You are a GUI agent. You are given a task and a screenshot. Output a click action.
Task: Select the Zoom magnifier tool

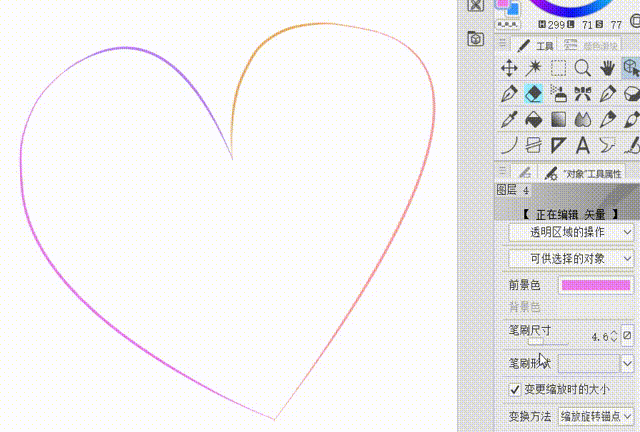pos(582,68)
